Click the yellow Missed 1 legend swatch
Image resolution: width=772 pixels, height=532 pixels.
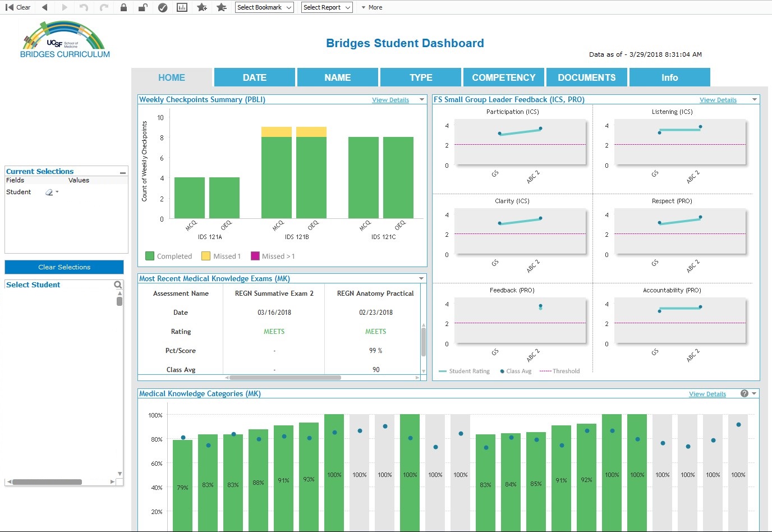click(206, 256)
